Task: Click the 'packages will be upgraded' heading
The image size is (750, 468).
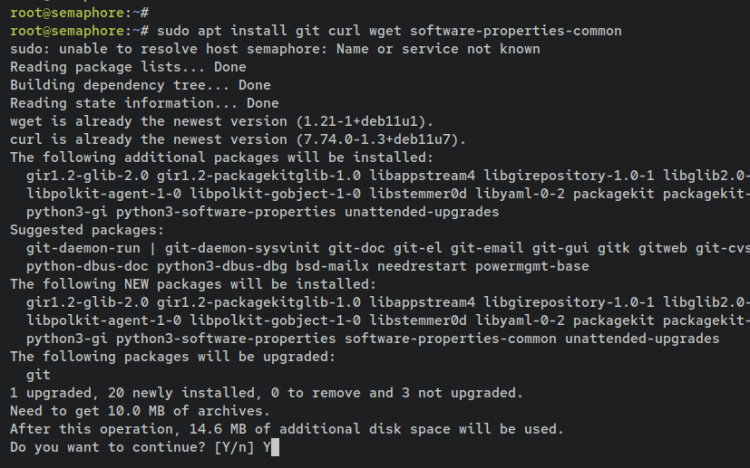Action: point(172,356)
